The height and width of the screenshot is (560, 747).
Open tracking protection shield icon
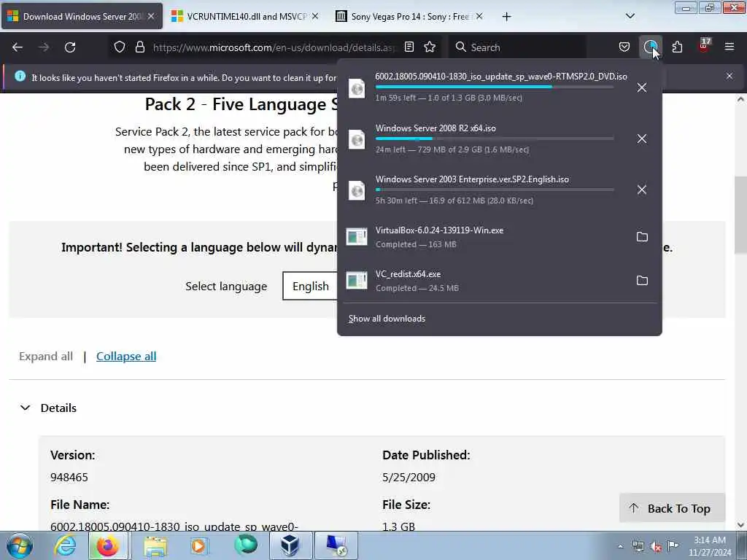(120, 47)
